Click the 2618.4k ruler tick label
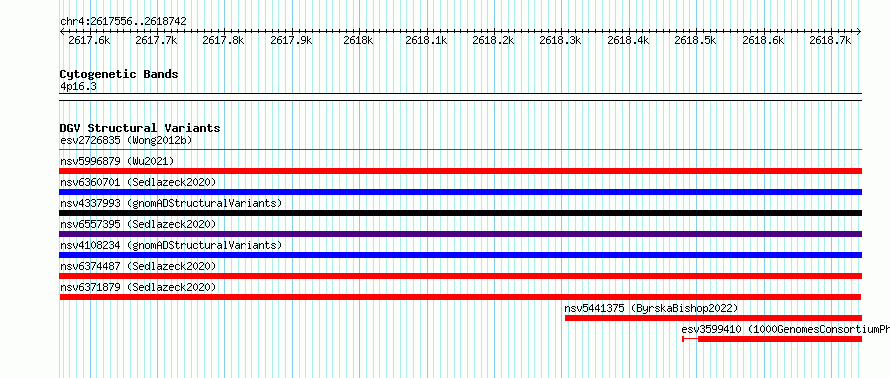The height and width of the screenshot is (378, 890). (x=628, y=40)
